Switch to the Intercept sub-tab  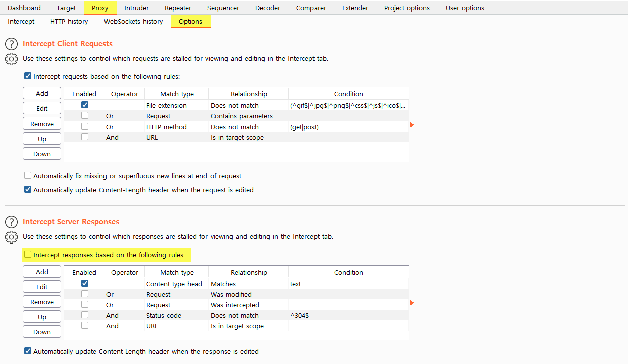point(21,21)
